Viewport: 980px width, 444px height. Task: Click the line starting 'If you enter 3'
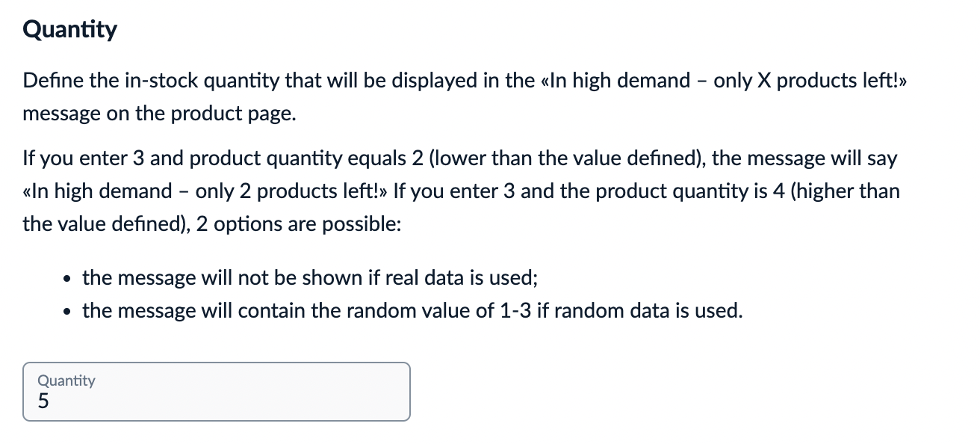pos(460,158)
